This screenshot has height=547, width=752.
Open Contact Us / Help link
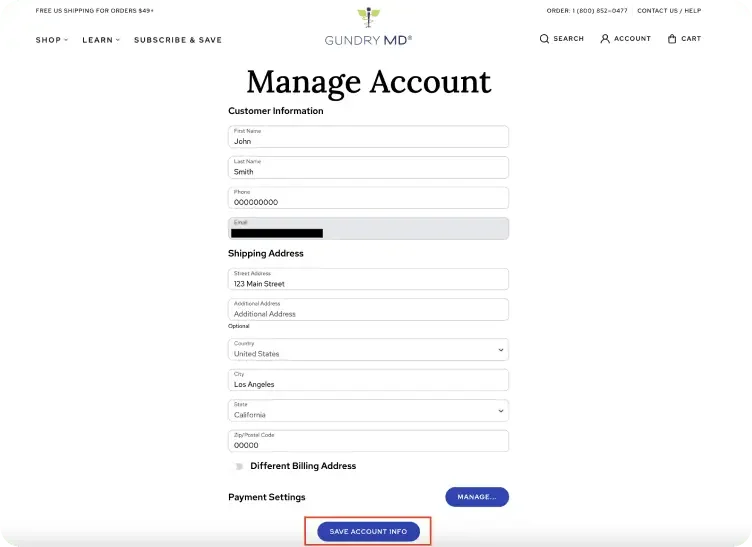(669, 11)
